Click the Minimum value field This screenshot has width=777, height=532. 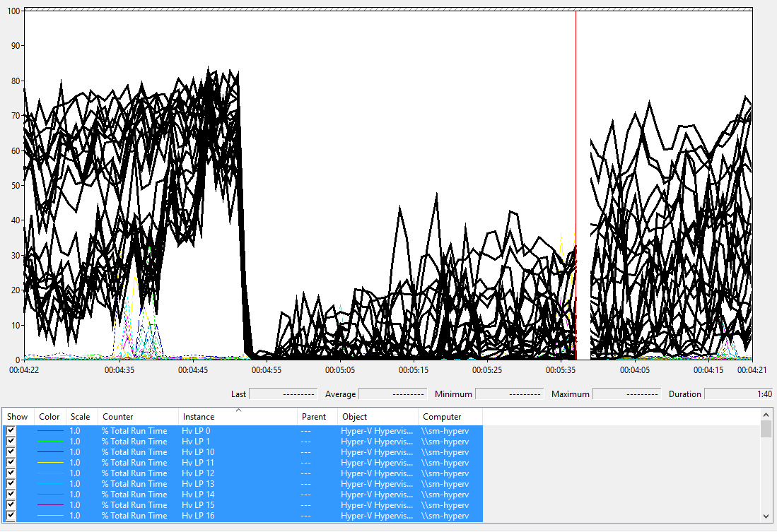click(510, 394)
